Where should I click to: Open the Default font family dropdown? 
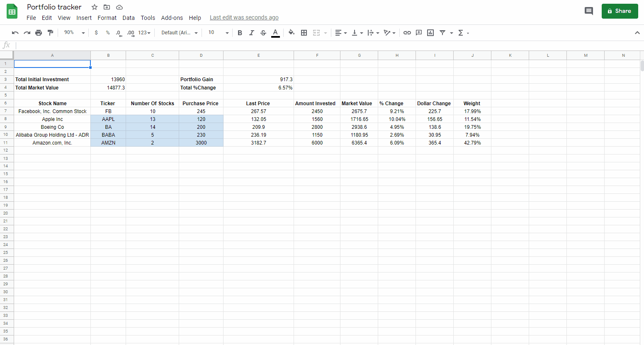[180, 33]
